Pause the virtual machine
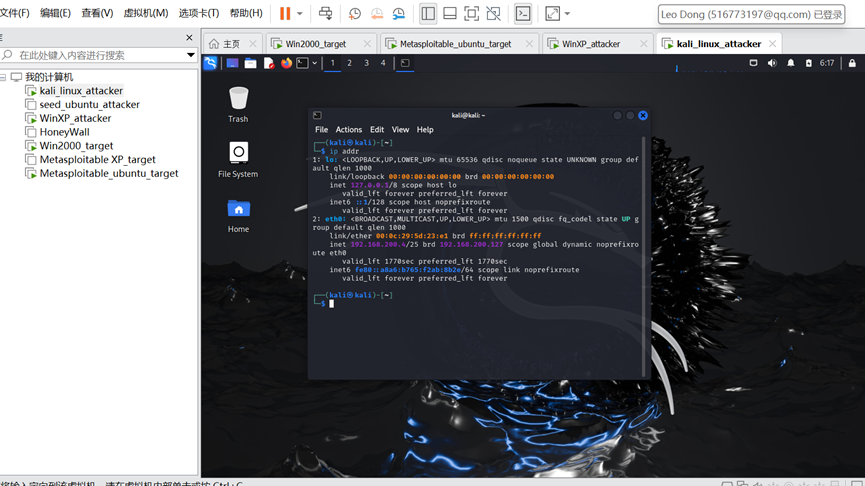Viewport: 865px width, 486px height. 285,13
